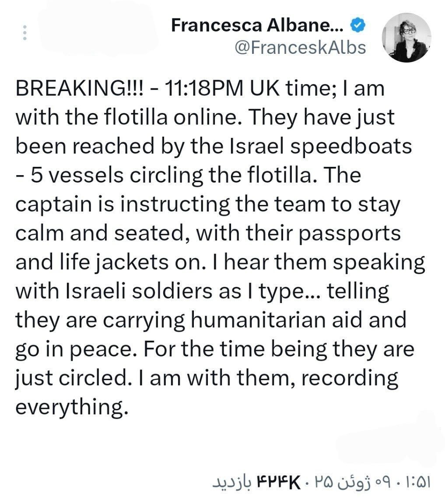The height and width of the screenshot is (504, 445).
Task: Click the word BREAKING!!! in the post
Action: click(x=81, y=88)
